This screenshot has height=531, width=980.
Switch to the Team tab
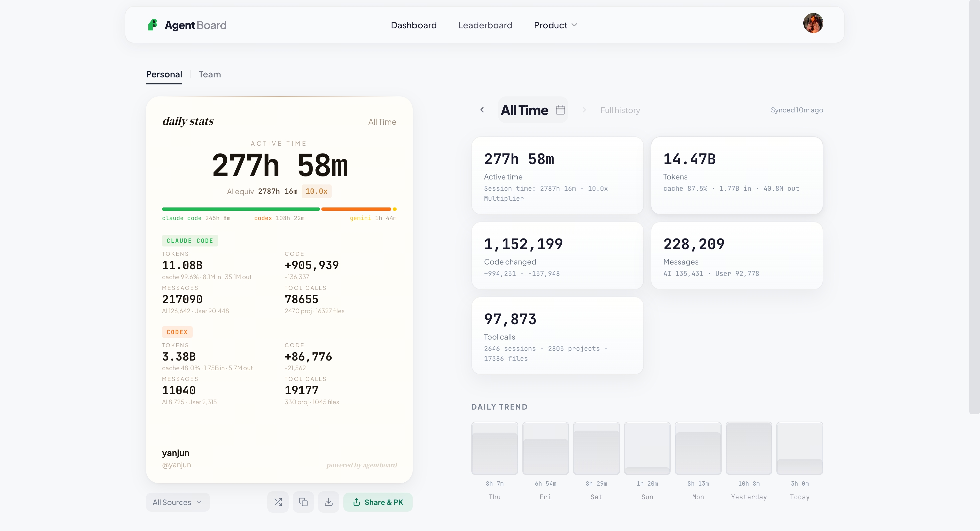pyautogui.click(x=210, y=74)
